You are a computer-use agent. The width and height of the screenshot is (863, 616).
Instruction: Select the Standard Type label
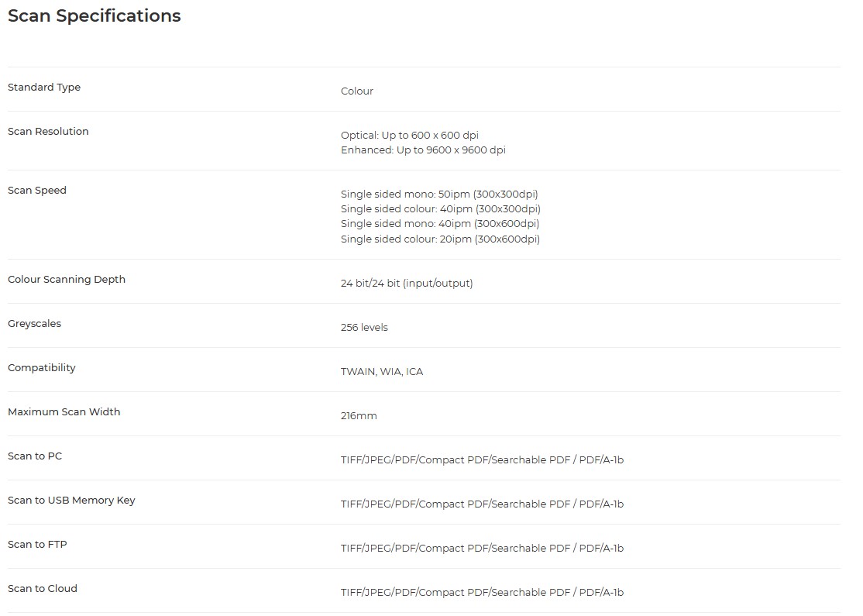pyautogui.click(x=44, y=87)
